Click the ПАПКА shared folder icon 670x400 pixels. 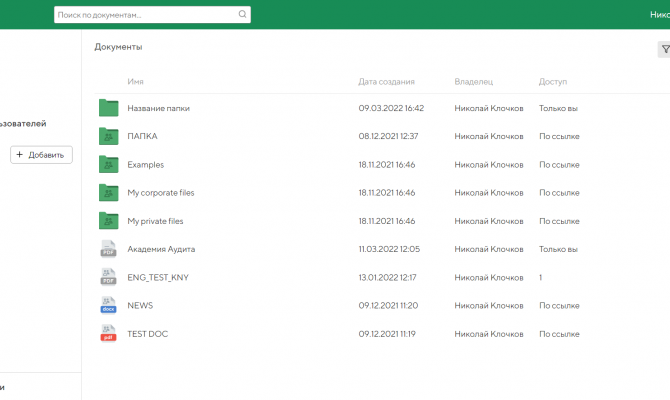tap(109, 136)
